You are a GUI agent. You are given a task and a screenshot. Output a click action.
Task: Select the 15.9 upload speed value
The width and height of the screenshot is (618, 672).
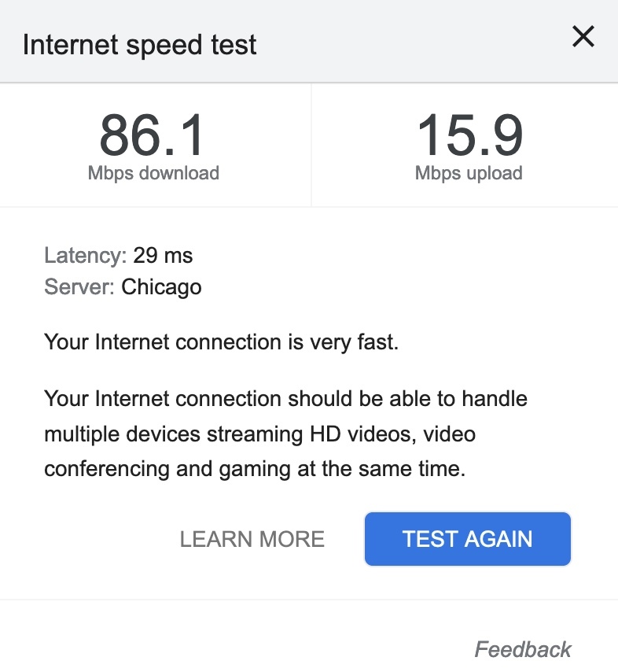[x=469, y=135]
